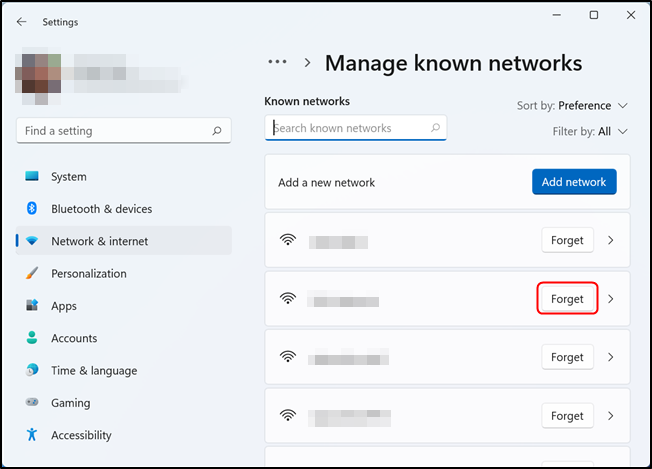Forget the third listed network
Screen dimensions: 652x469
tap(567, 357)
